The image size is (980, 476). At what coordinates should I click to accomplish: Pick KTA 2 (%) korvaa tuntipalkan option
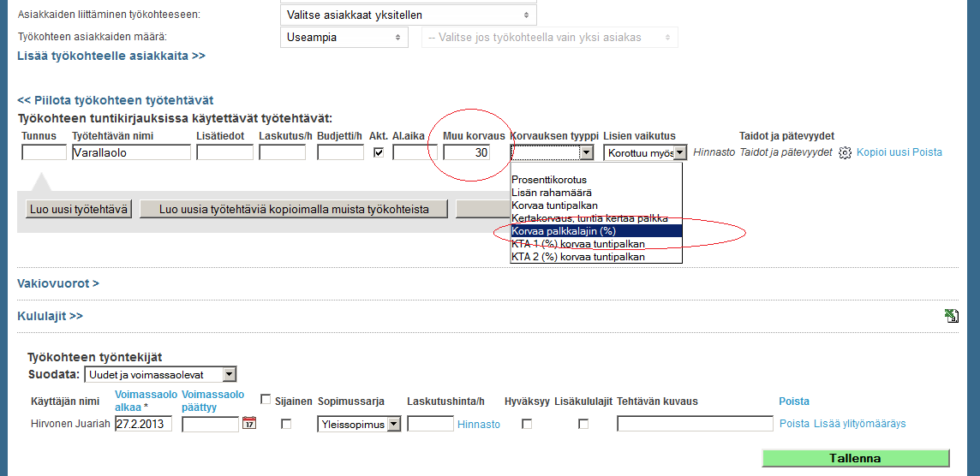point(578,257)
